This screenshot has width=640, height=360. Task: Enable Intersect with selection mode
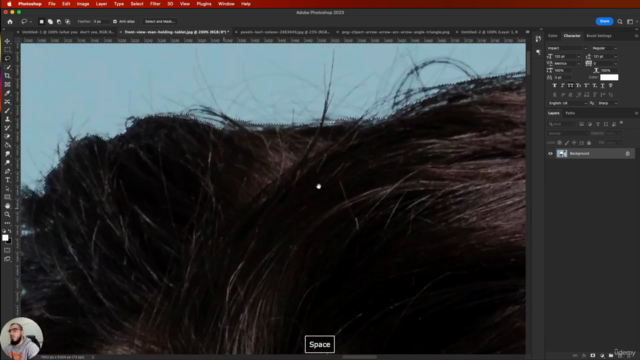(68, 22)
